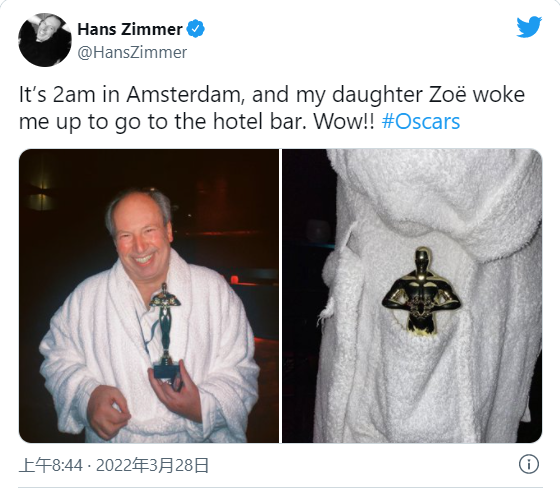Viewport: 560px width, 488px height.
Task: Follow the #Oscars hashtag link
Action: click(x=421, y=122)
